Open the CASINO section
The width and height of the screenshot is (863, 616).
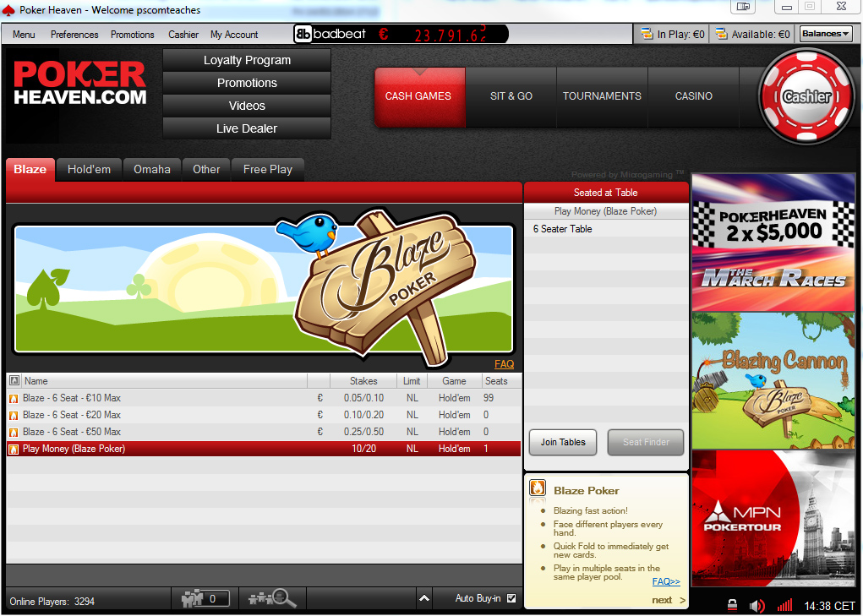[x=693, y=97]
